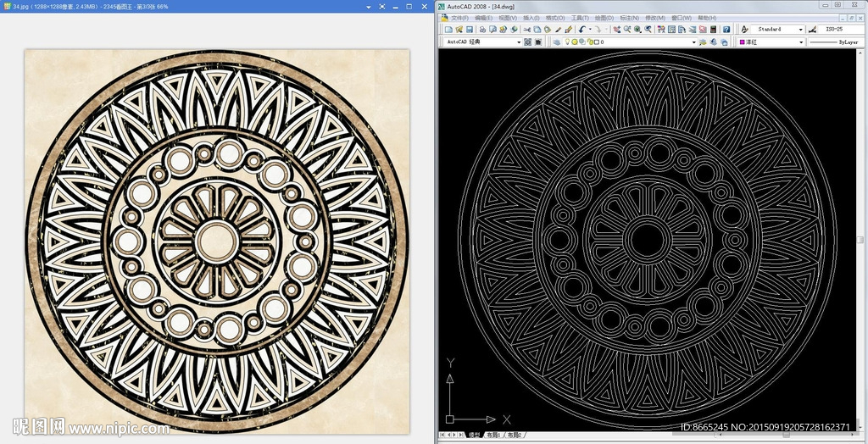This screenshot has width=868, height=444.
Task: Click the Copy icon in AutoCAD toolbar
Action: click(x=537, y=30)
